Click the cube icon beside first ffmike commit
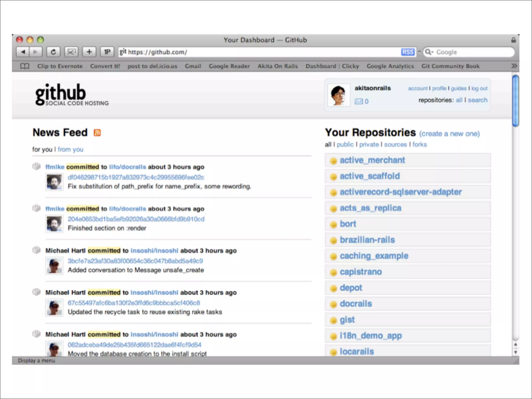 tap(36, 166)
